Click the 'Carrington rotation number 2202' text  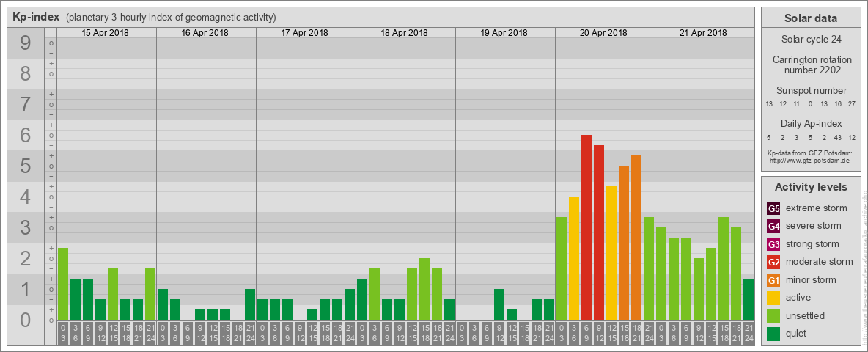coord(812,65)
